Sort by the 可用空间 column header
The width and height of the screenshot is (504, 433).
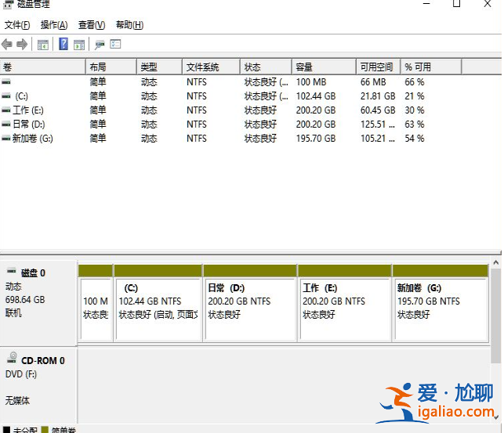tap(379, 67)
